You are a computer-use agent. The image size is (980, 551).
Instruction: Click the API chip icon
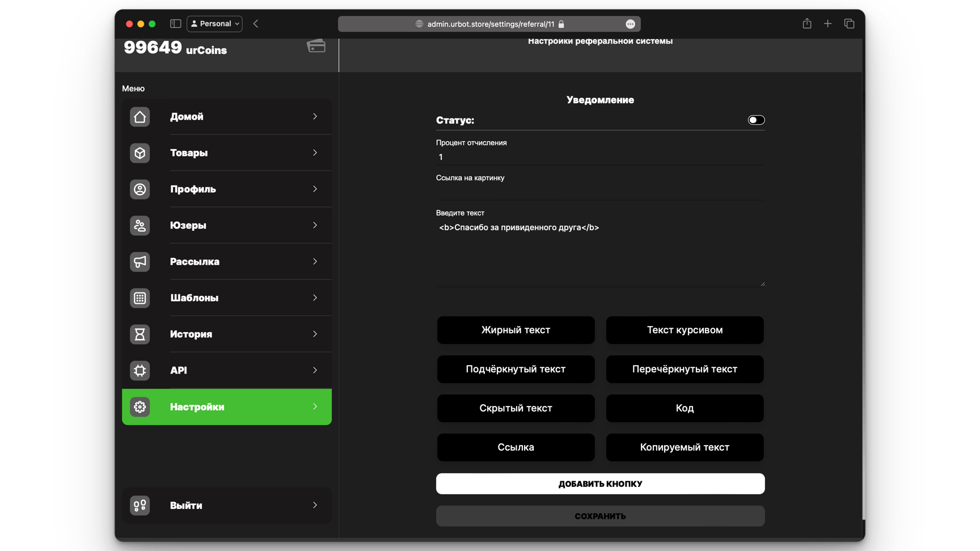(x=140, y=371)
